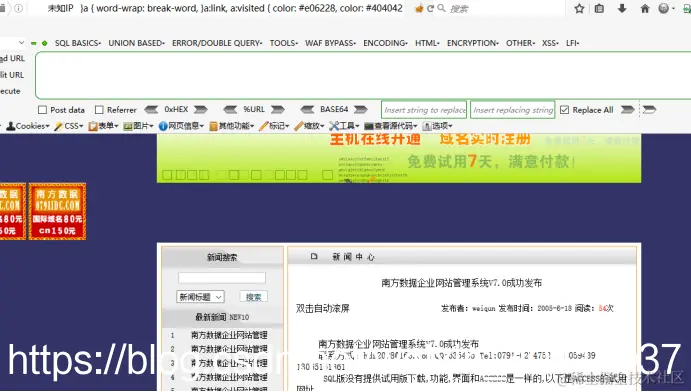
Task: Open the 工具 developer menu
Action: pos(344,126)
